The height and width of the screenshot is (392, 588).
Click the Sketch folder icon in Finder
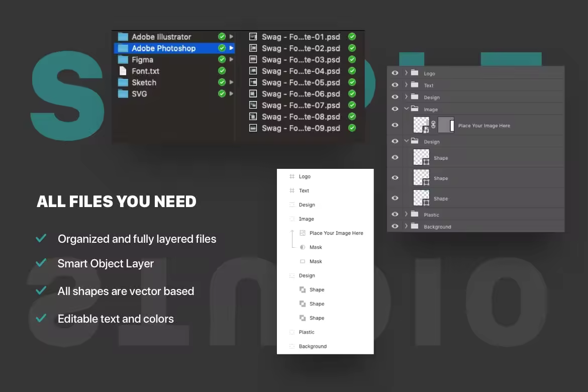(123, 82)
